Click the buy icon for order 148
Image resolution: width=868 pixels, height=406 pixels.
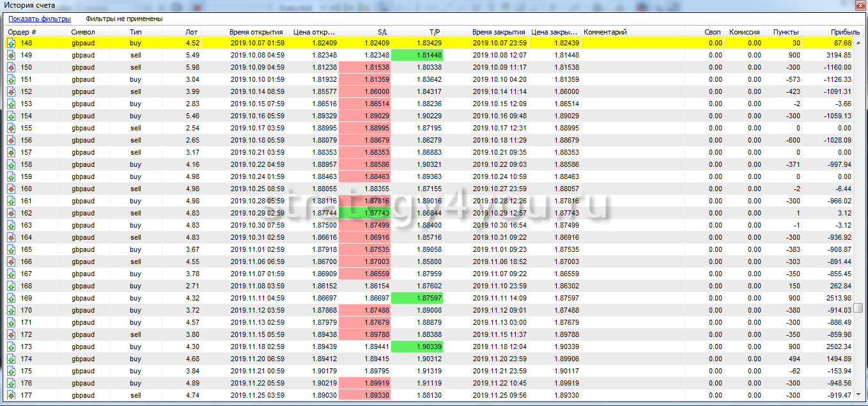click(x=12, y=43)
